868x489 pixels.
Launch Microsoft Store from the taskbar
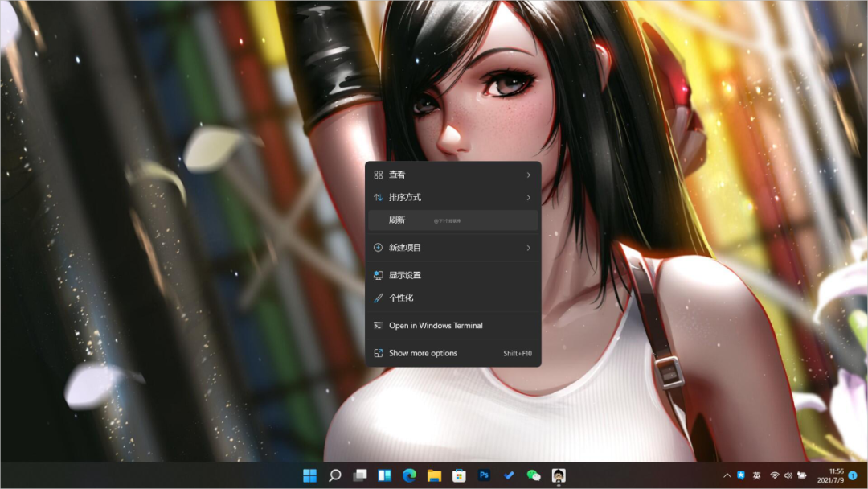coord(459,475)
